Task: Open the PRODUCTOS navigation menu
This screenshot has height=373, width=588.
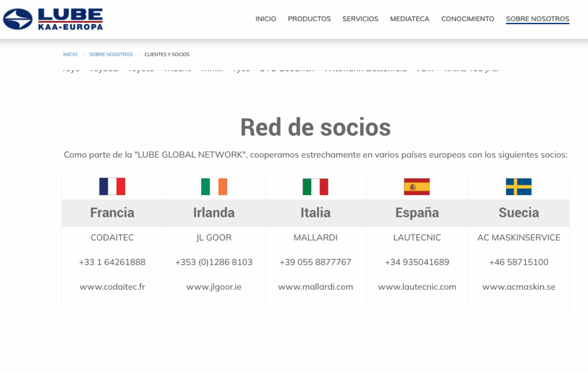Action: pyautogui.click(x=309, y=19)
